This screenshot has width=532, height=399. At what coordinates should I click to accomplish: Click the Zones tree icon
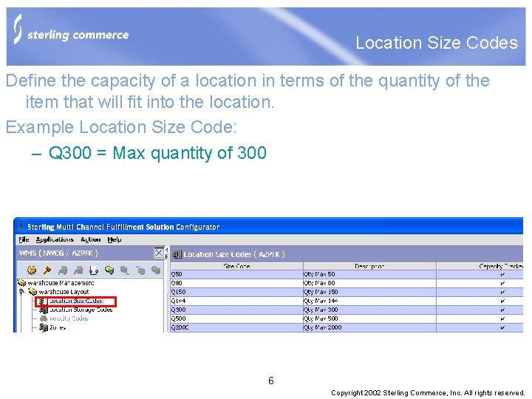[x=44, y=327]
